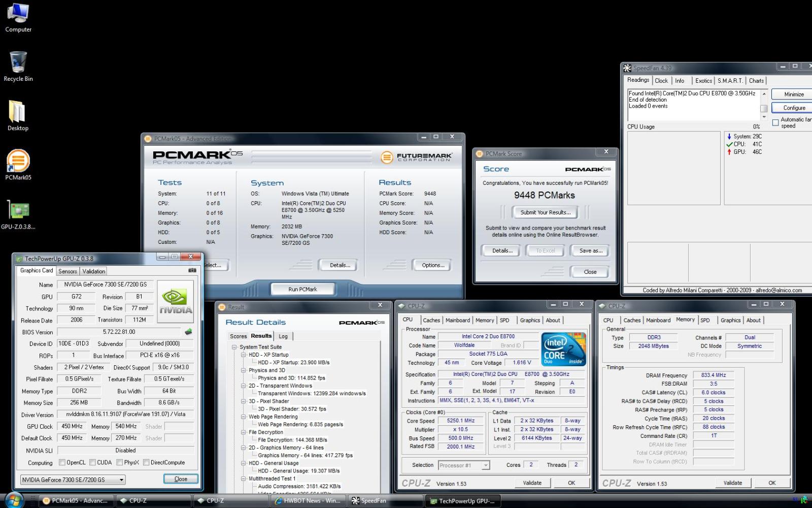This screenshot has height=508, width=812.
Task: Click the SpeedFan title bar icon
Action: click(x=627, y=68)
